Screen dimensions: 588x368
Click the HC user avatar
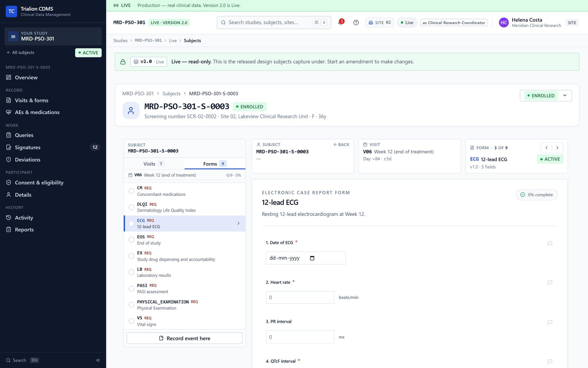[504, 22]
